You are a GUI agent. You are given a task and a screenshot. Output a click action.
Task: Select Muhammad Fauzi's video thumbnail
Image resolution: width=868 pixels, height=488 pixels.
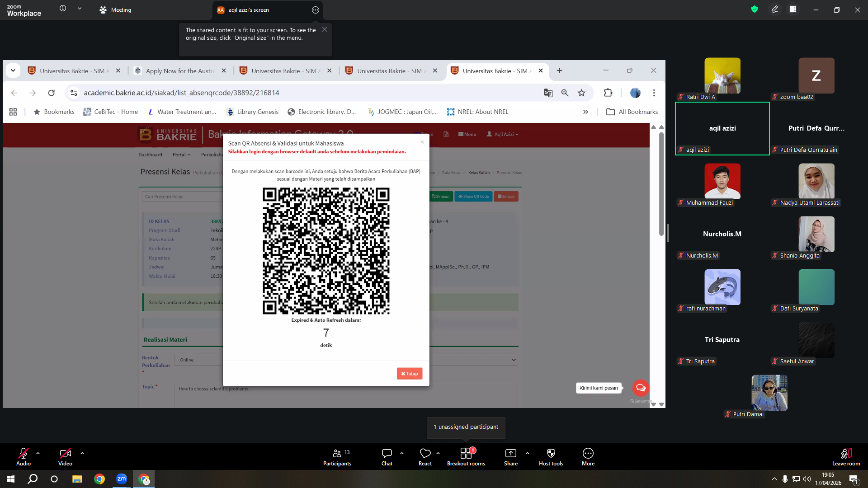pyautogui.click(x=722, y=181)
